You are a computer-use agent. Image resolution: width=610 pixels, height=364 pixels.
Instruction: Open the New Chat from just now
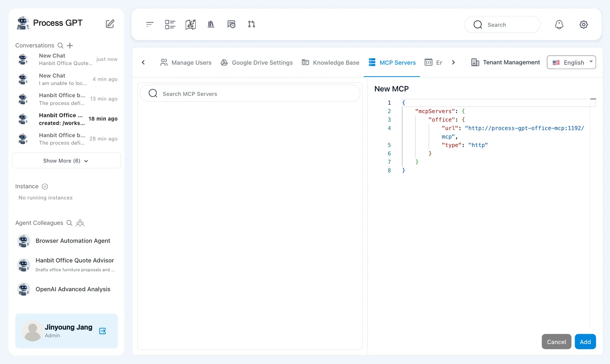tap(66, 59)
